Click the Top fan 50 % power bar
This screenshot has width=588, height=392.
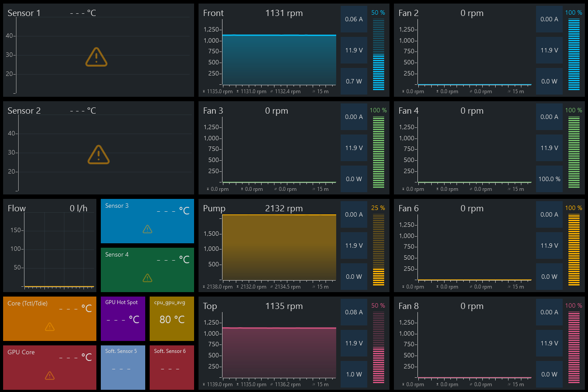point(378,348)
